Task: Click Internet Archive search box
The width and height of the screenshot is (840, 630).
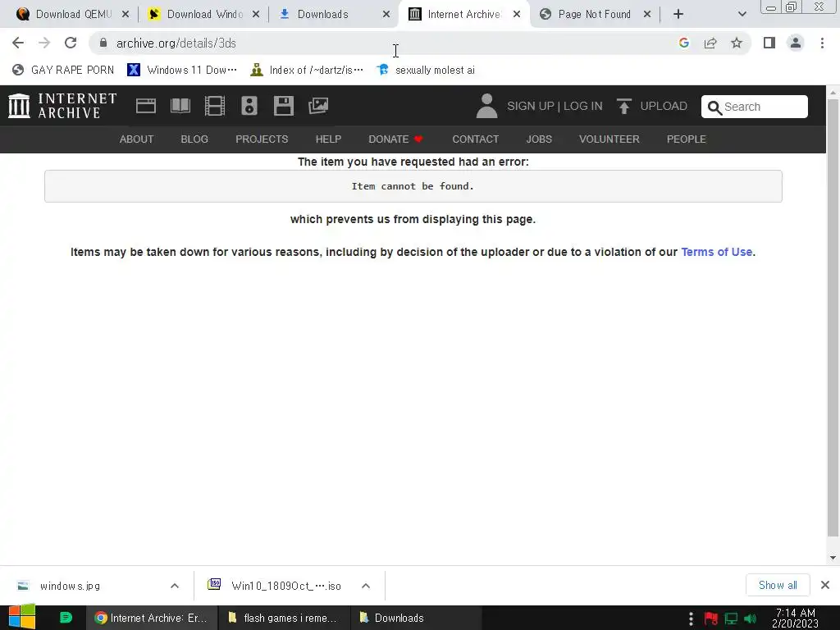Action: pyautogui.click(x=755, y=107)
